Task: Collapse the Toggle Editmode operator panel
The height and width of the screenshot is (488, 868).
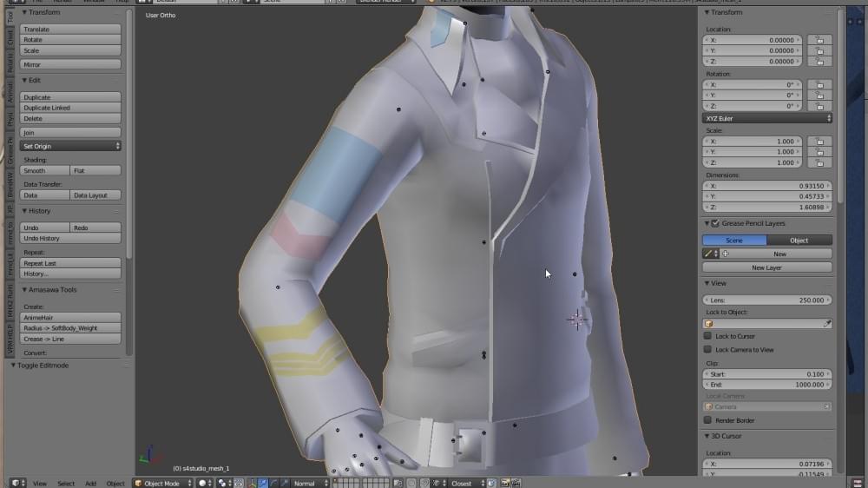Action: (x=13, y=366)
